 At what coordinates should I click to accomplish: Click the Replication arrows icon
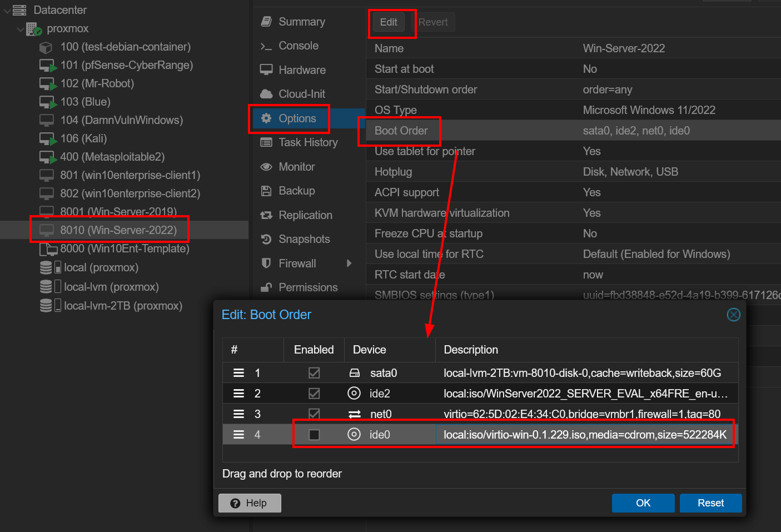(x=266, y=215)
